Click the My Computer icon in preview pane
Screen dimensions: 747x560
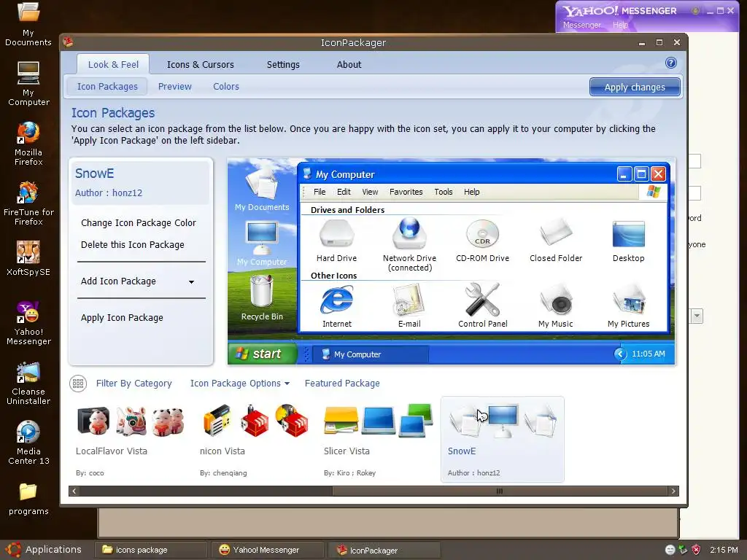pos(262,237)
